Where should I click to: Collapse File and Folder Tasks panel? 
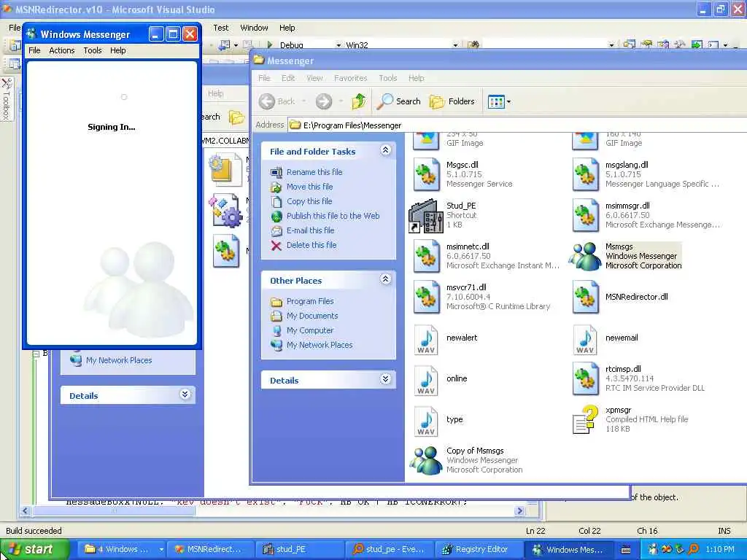[x=385, y=150]
